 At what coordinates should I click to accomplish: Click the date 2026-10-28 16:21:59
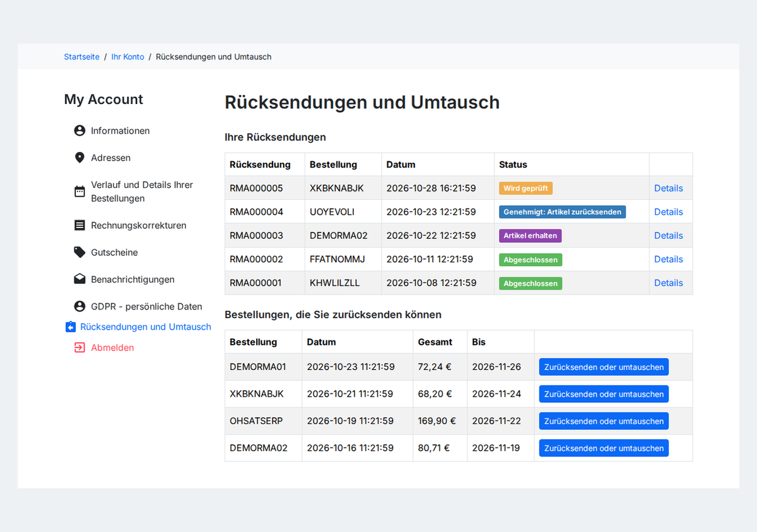(431, 188)
